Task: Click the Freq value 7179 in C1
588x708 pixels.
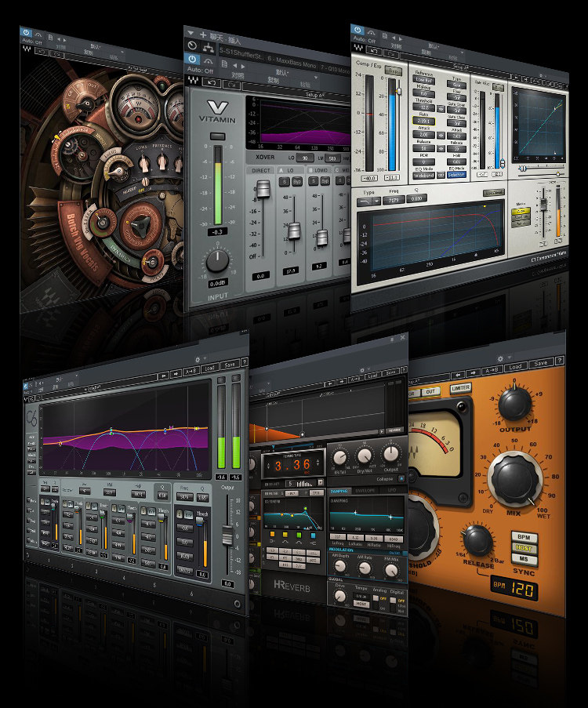Action: pos(394,200)
